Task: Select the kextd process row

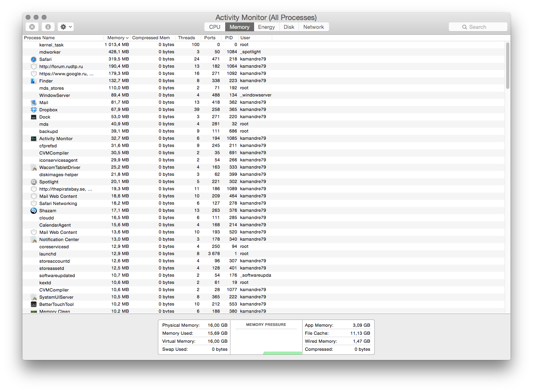Action: (264, 283)
